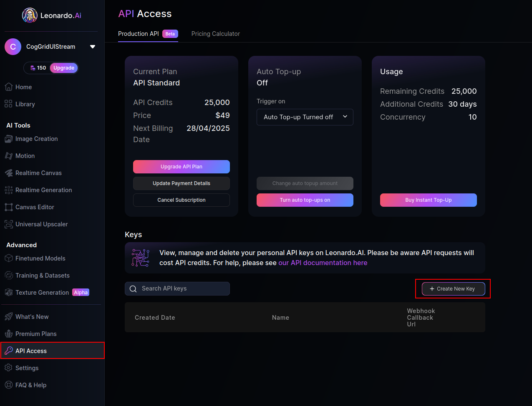Image resolution: width=532 pixels, height=406 pixels.
Task: Click the Premium Plans icon
Action: pyautogui.click(x=8, y=334)
